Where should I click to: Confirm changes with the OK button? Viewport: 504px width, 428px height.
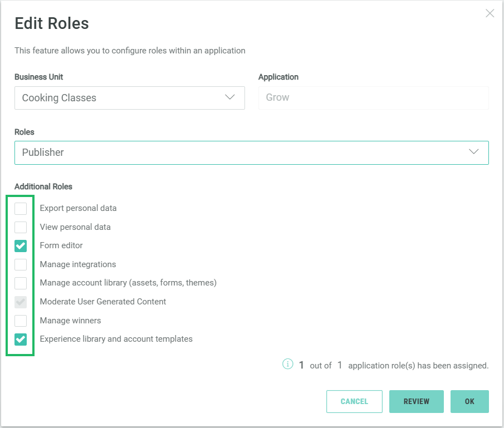[469, 401]
